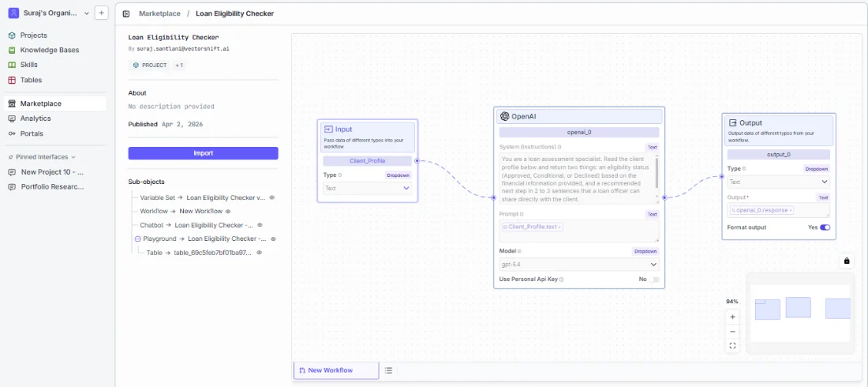Click the Output node Type info icon
This screenshot has height=387, width=868.
[x=744, y=168]
